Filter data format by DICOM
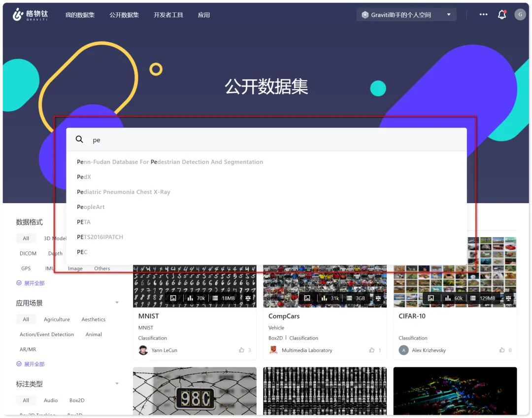Viewport: 532px width, 418px height. (x=28, y=253)
